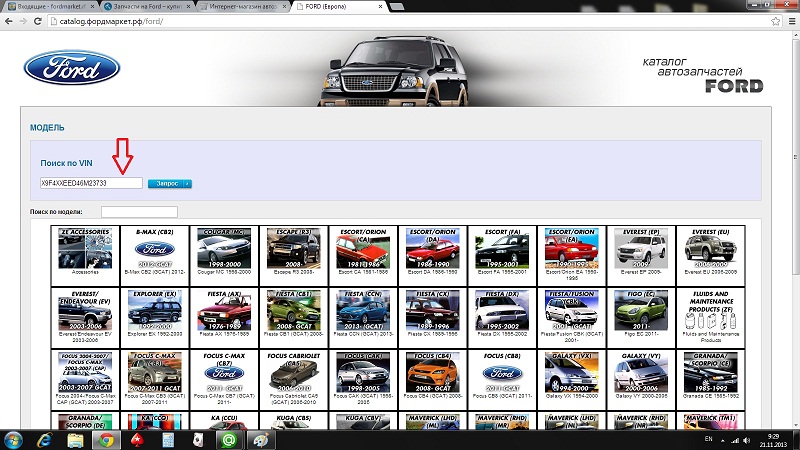Screen dimensions: 800x450
Task: Click the Chrome taskbar icon
Action: (x=106, y=440)
